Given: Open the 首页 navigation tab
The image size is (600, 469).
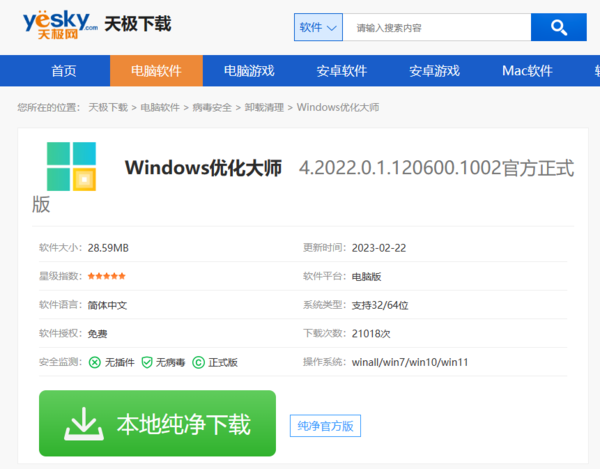Looking at the screenshot, I should pos(64,71).
